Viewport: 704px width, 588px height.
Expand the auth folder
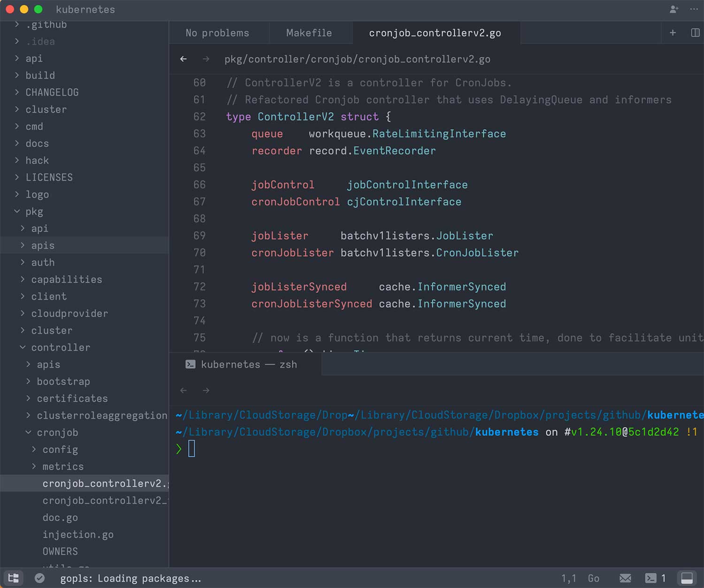click(x=84, y=262)
